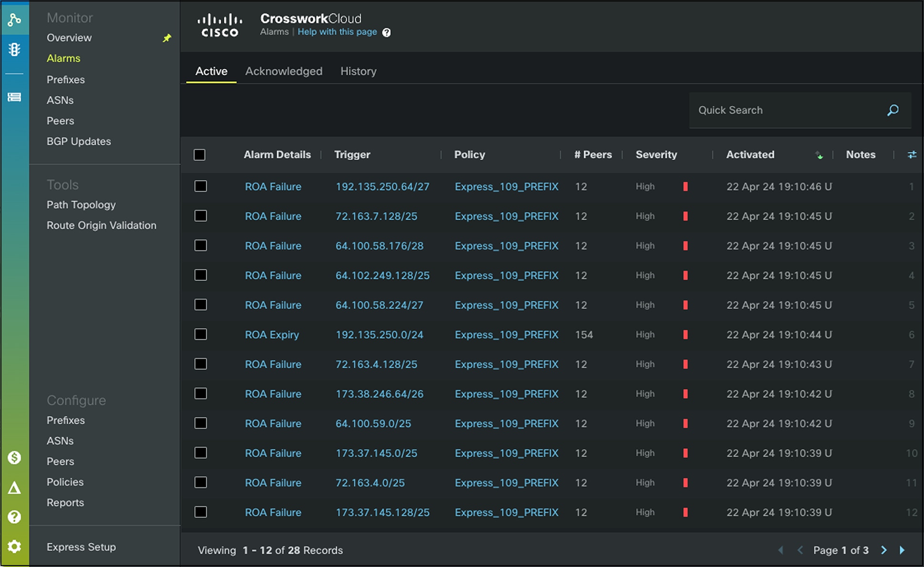Viewport: 924px width, 567px height.
Task: Switch to the Active tab
Action: [211, 71]
